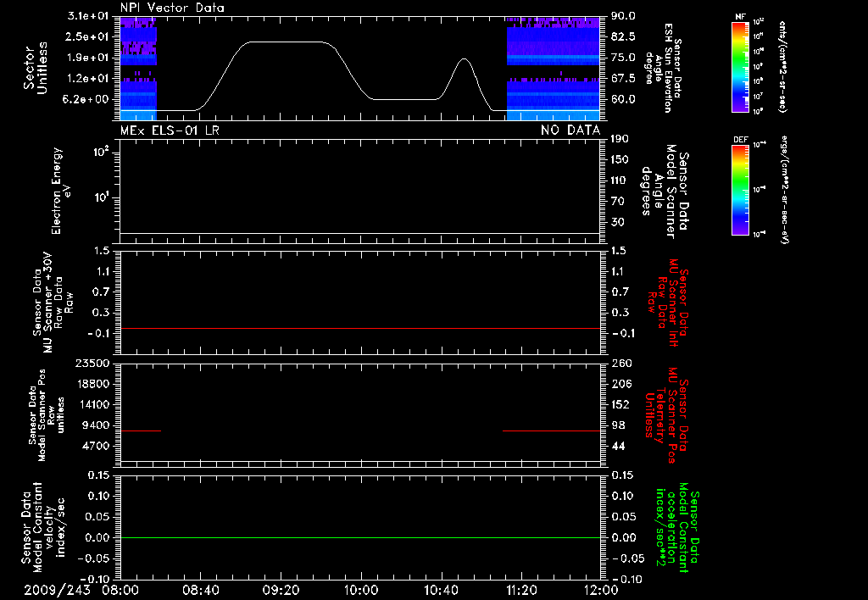Click the "190" scanner angle tick
868x600 pixels.
[620, 139]
